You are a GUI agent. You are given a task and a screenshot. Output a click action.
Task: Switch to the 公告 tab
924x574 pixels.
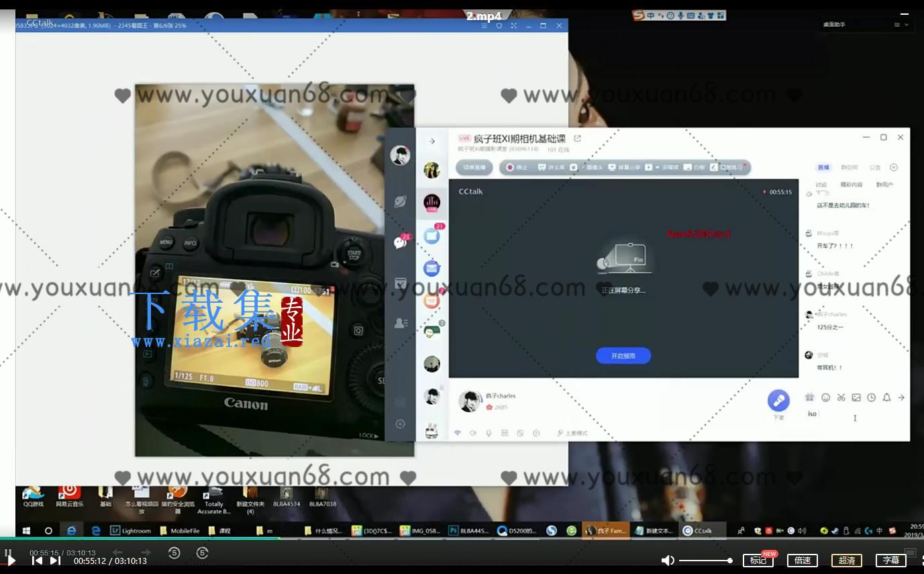pyautogui.click(x=875, y=167)
